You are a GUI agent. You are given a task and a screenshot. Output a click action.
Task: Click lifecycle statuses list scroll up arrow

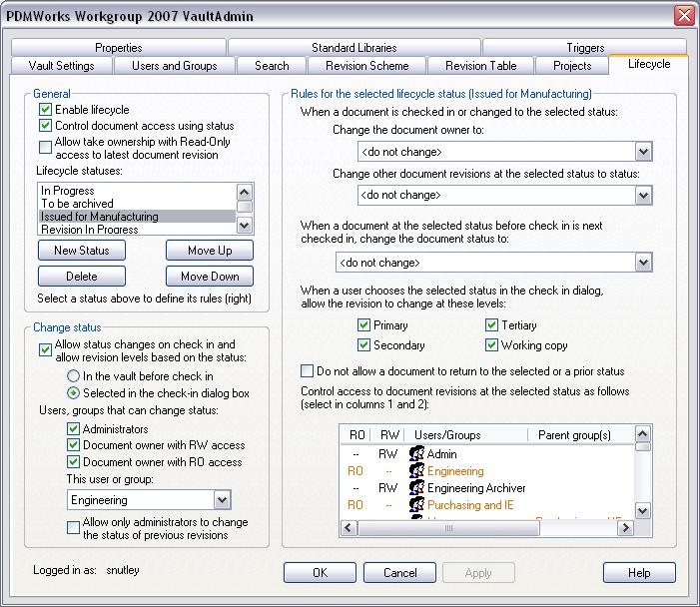[245, 193]
